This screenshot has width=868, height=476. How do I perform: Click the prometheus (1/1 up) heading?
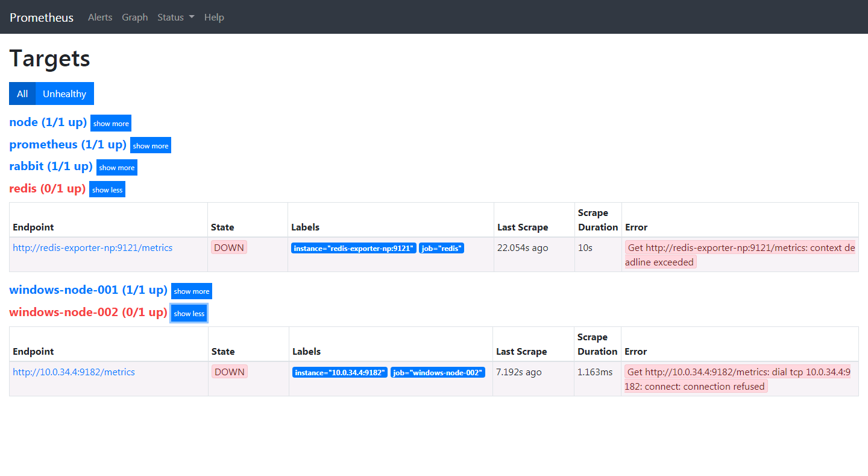(68, 145)
